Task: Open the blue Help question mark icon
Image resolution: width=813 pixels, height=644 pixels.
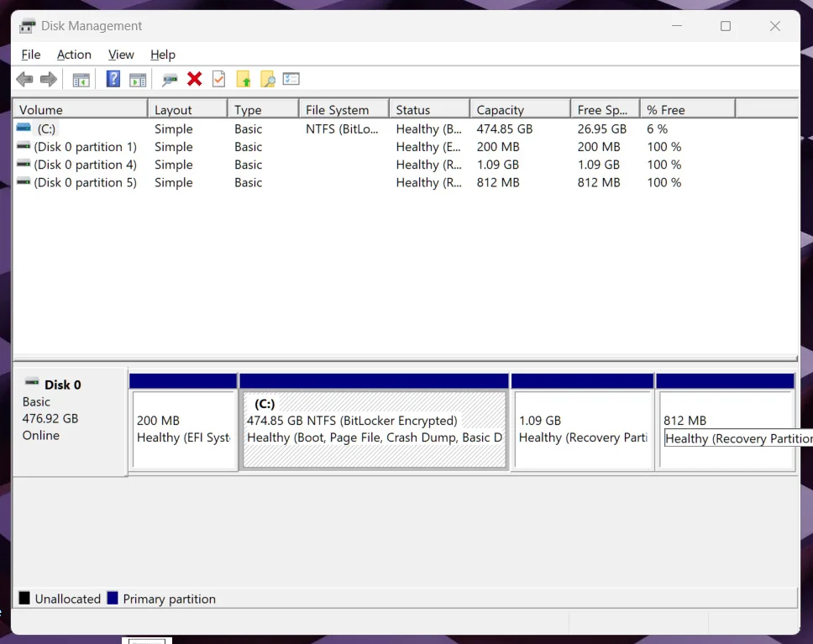Action: [113, 79]
